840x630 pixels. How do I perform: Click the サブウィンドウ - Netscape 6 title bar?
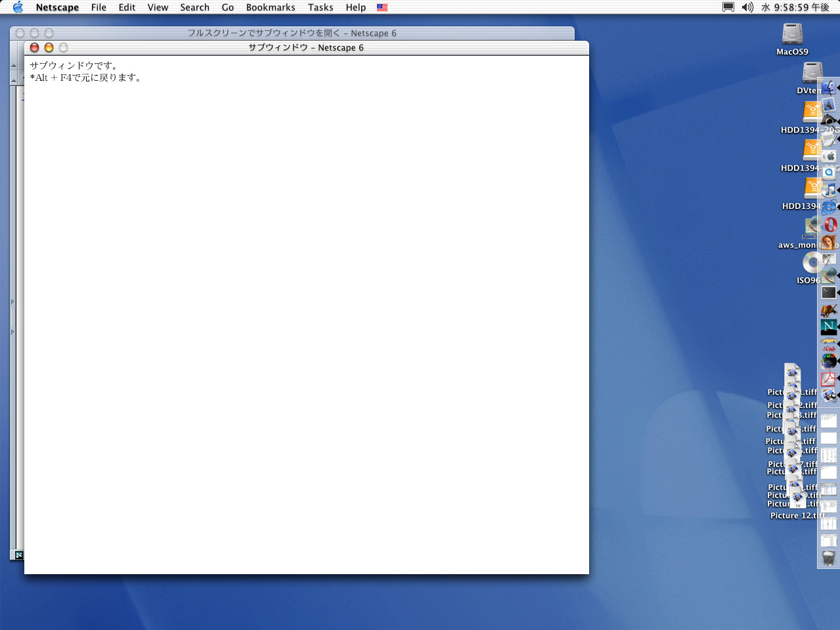(306, 47)
